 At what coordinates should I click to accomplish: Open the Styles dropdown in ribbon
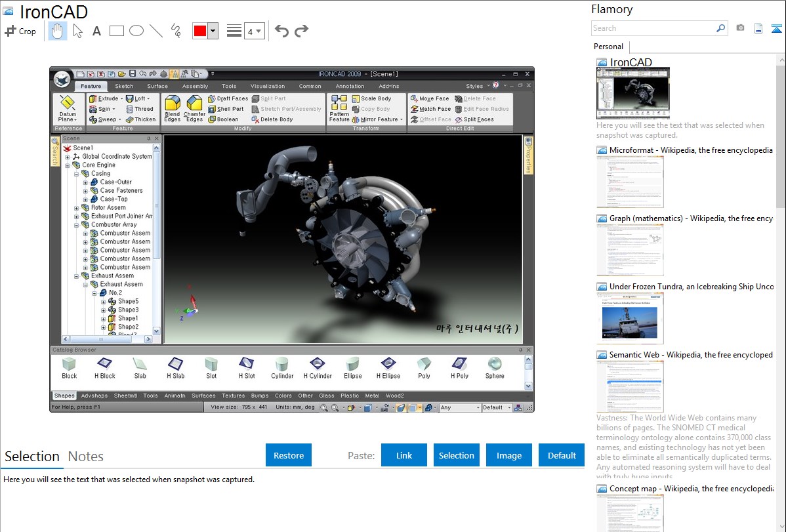click(x=478, y=86)
